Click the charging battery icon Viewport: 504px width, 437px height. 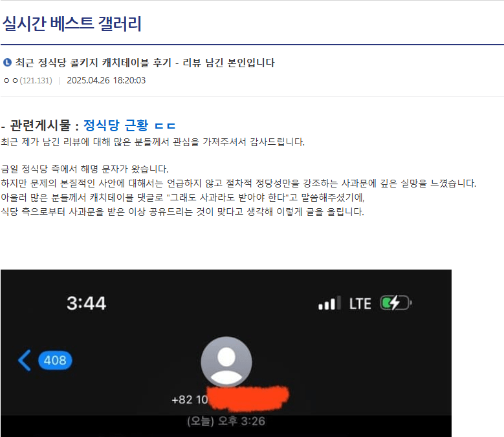pyautogui.click(x=395, y=303)
